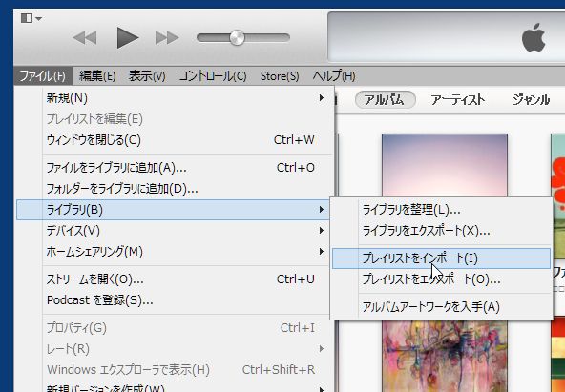Screen dimensions: 565x392
Task: Click the greyed Windows エクスプローラで表示(H) item
Action: [173, 370]
